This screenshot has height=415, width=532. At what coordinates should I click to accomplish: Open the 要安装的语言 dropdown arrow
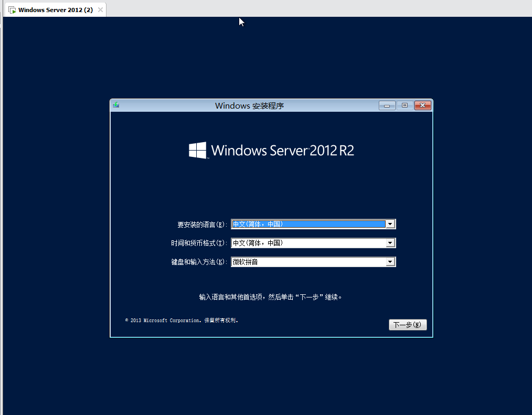(x=390, y=224)
